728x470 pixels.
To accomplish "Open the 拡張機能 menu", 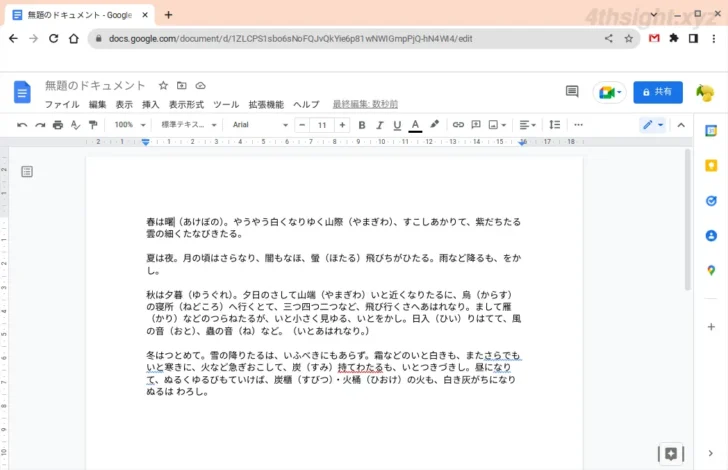I will pos(266,104).
